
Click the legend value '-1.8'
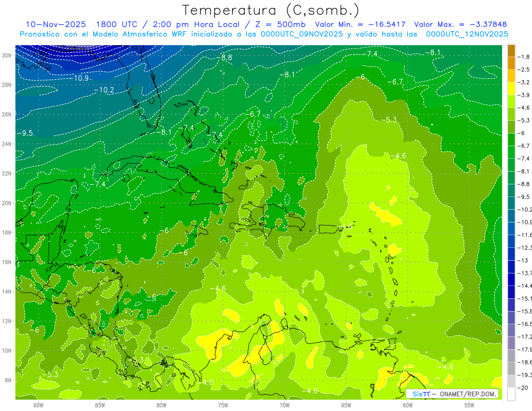tap(524, 57)
